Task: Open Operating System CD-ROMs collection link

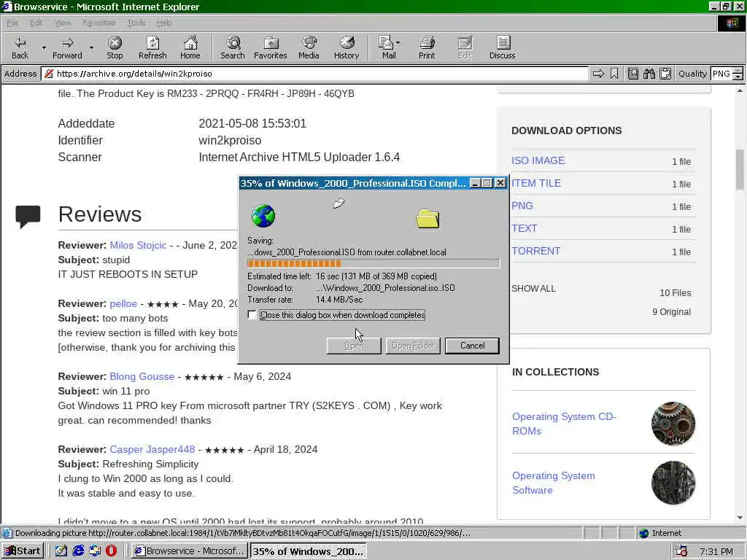Action: (x=564, y=424)
